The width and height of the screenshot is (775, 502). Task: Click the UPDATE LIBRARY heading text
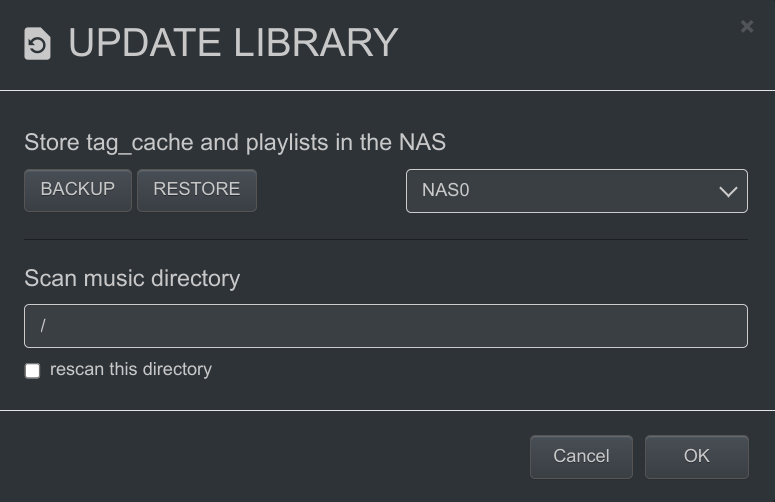[233, 43]
